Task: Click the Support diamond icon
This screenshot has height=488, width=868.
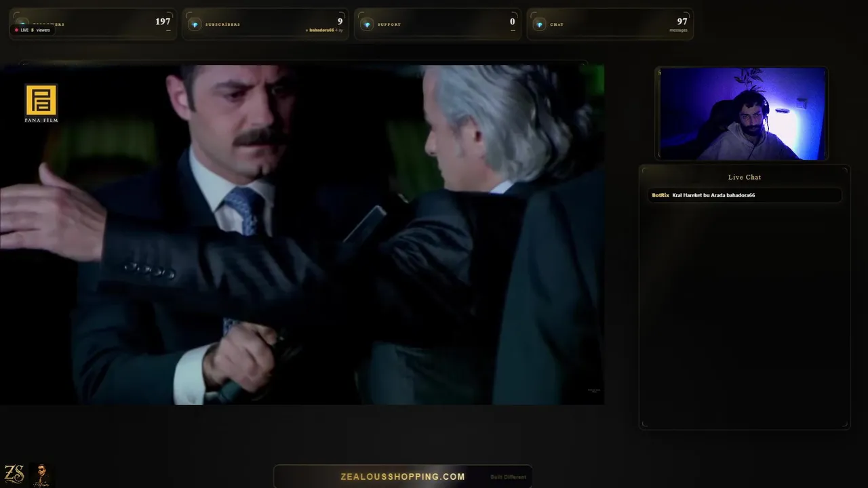Action: pos(367,24)
